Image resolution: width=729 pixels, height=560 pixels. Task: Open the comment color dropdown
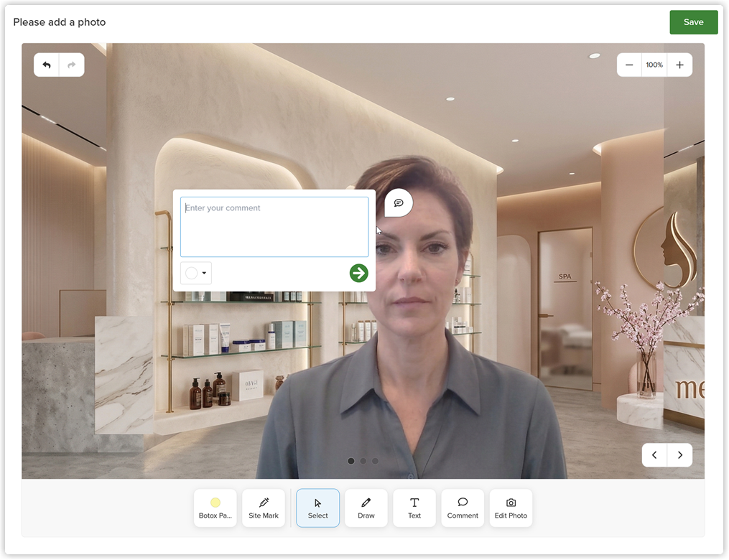pos(196,273)
